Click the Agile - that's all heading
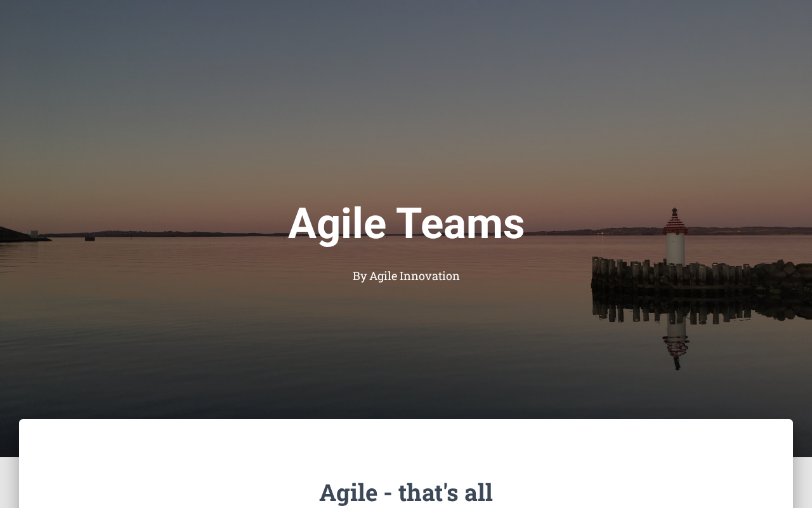Viewport: 812px width, 508px height. pos(406,493)
